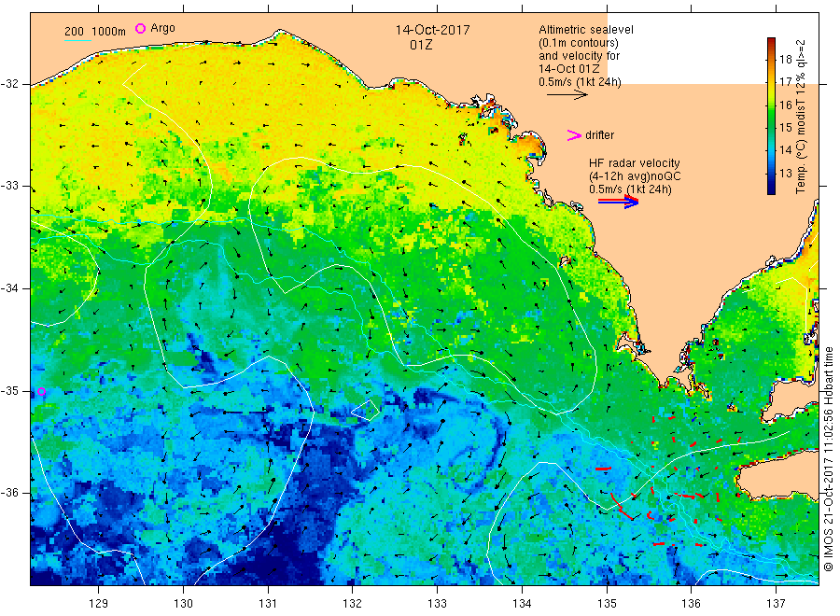Click the '14-Oct 01Z' line in altimetric legend

(x=569, y=69)
